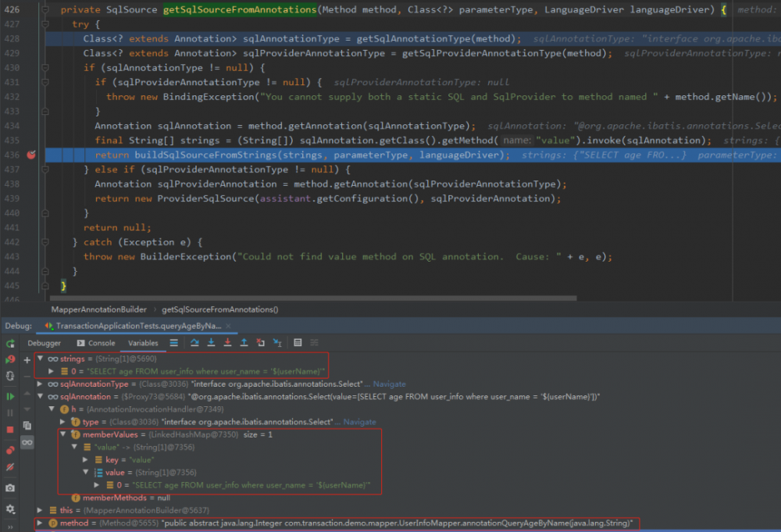The image size is (781, 532).
Task: Click BuilderException on line 443
Action: [x=186, y=256]
